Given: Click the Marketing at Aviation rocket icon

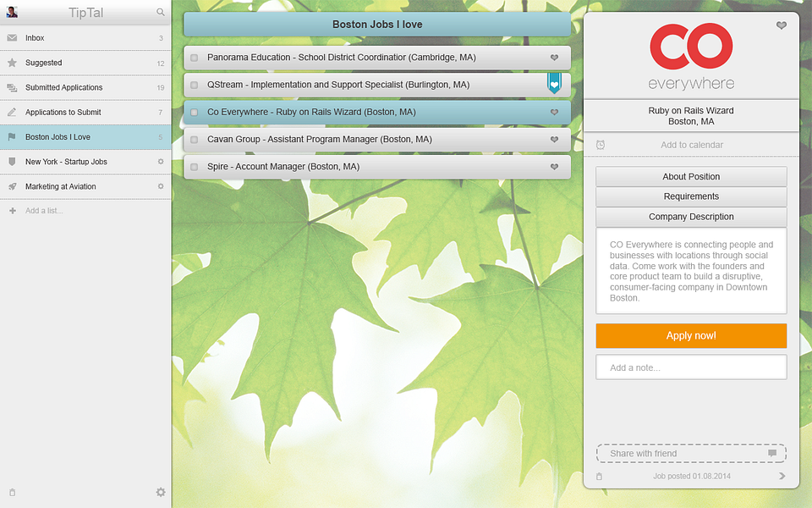Looking at the screenshot, I should (x=12, y=186).
